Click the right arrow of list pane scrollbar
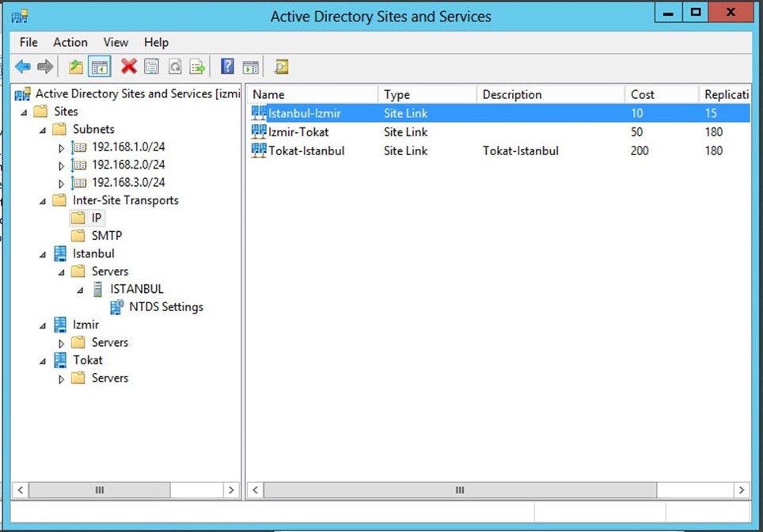763x532 pixels. point(741,490)
